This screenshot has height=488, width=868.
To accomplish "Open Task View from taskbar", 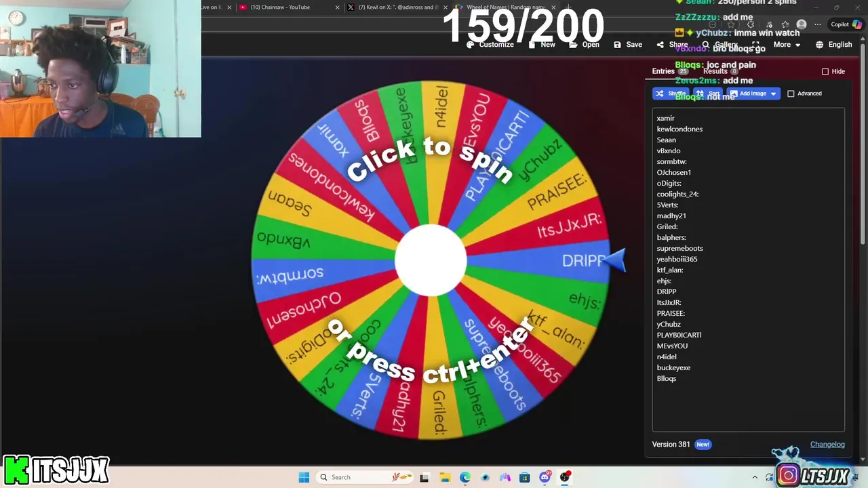I will pyautogui.click(x=425, y=477).
